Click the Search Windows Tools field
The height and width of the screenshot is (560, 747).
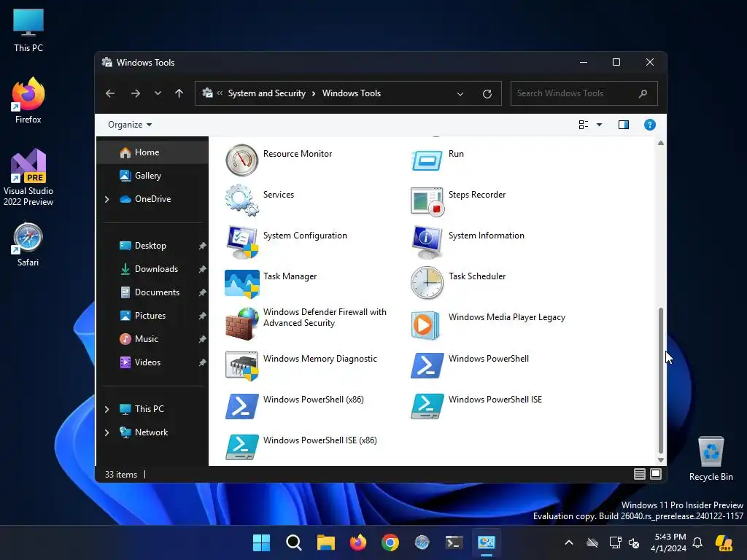click(584, 93)
